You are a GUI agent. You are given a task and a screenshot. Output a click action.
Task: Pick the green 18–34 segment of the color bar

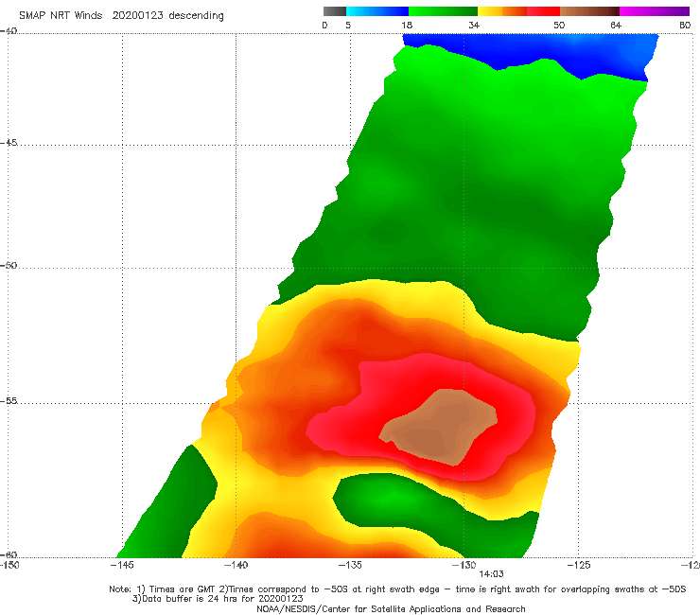443,11
